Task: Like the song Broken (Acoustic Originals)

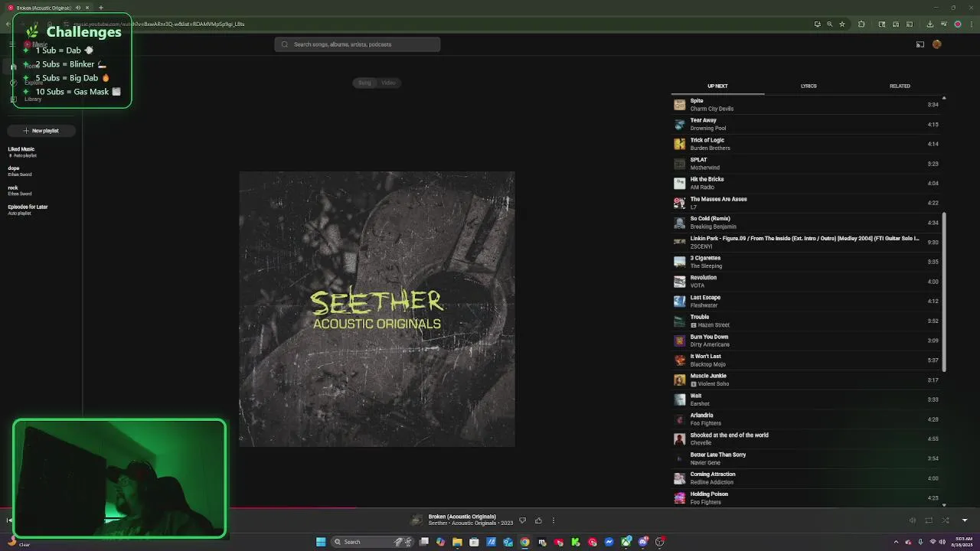Action: [538, 520]
